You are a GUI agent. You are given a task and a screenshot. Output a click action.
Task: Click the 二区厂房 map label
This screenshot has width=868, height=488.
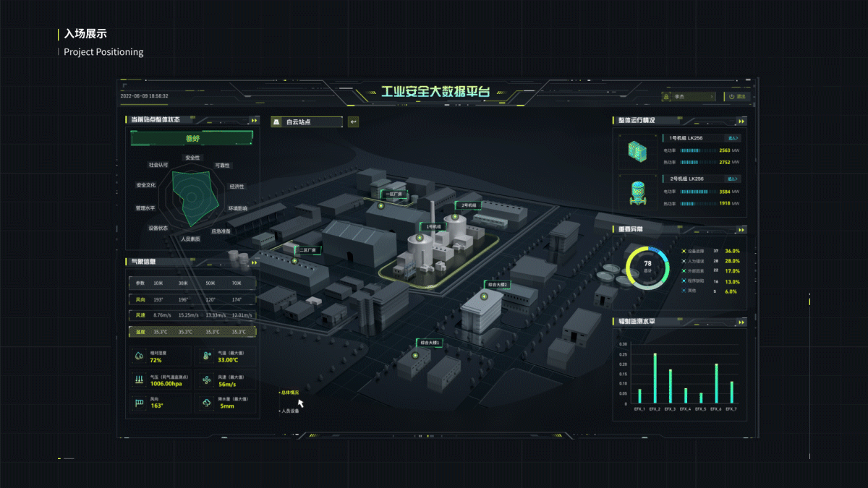[308, 250]
